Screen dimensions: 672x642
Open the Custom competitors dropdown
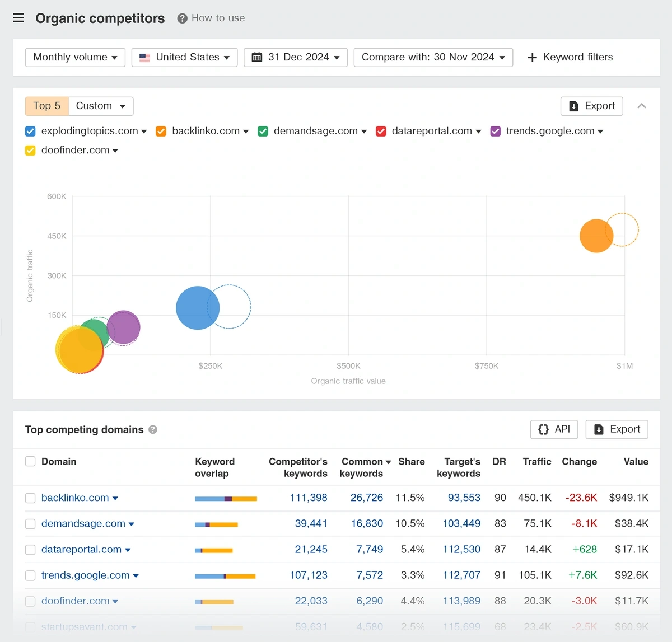[101, 106]
